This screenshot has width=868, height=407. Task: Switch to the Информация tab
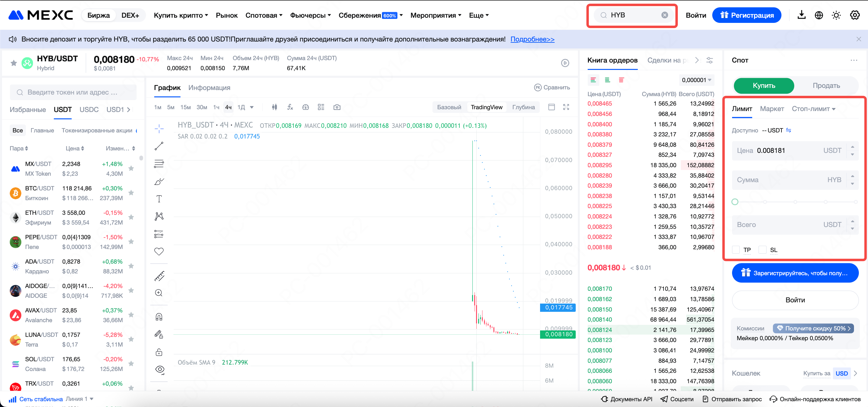[209, 88]
